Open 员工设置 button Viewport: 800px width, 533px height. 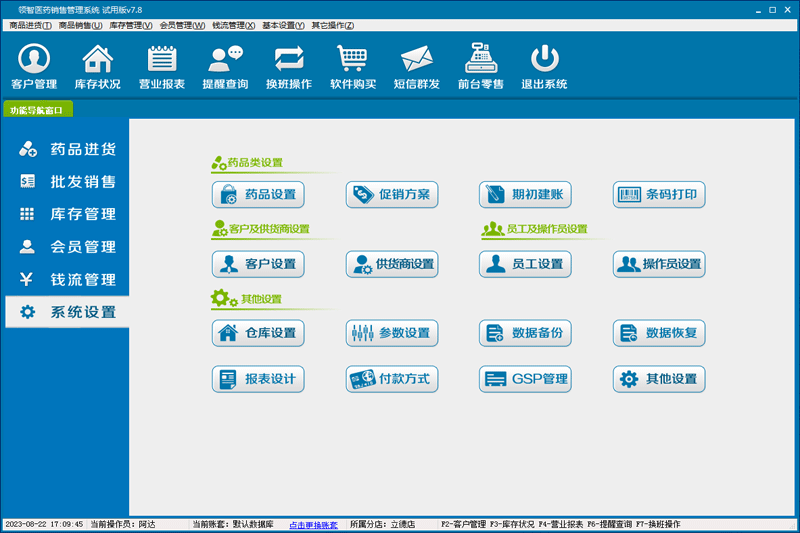[x=525, y=264]
